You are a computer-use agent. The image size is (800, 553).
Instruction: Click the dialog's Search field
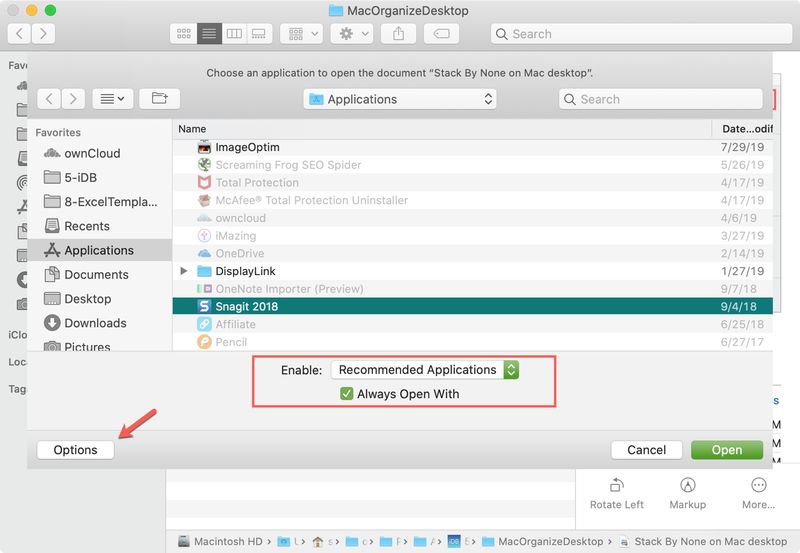[661, 99]
